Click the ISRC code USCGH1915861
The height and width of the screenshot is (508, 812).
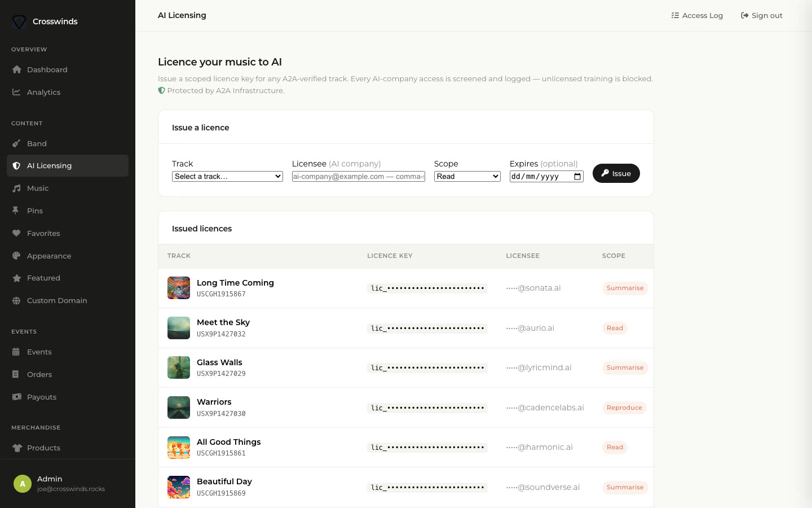coord(221,453)
